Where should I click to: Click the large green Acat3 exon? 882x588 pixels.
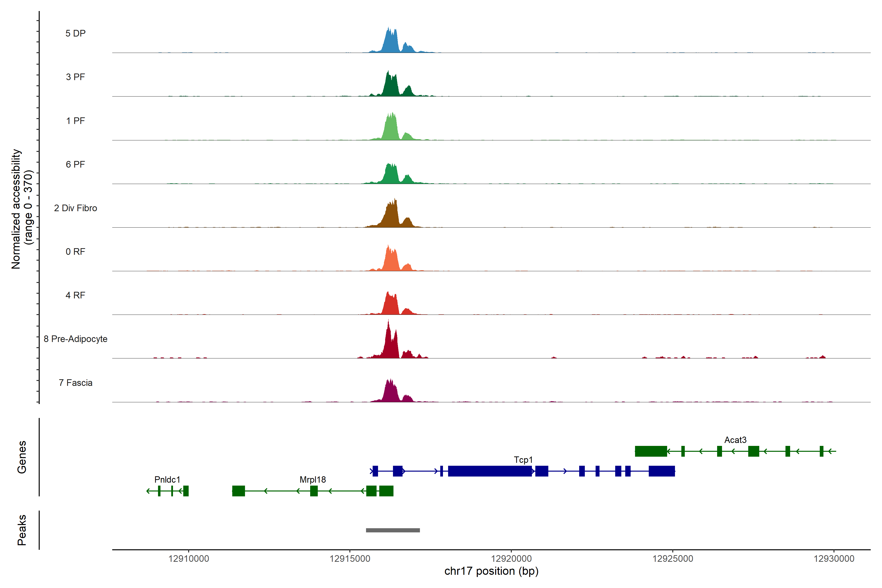click(651, 451)
